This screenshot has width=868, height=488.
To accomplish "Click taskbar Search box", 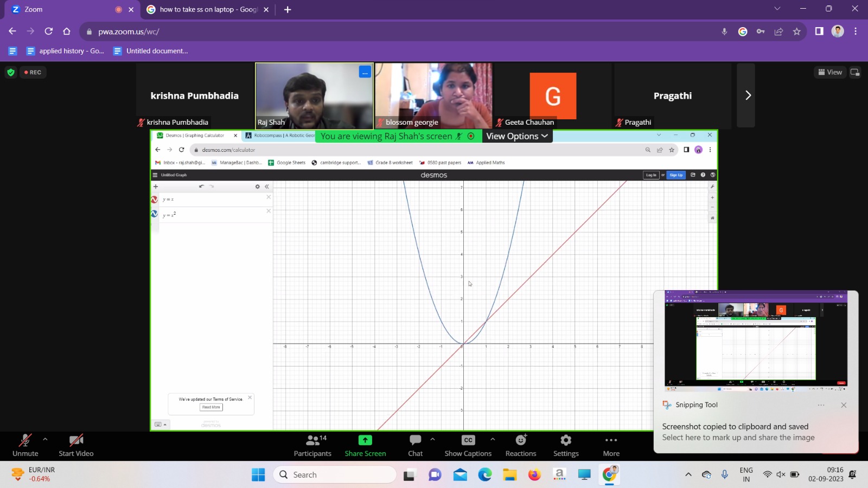I will 335,475.
